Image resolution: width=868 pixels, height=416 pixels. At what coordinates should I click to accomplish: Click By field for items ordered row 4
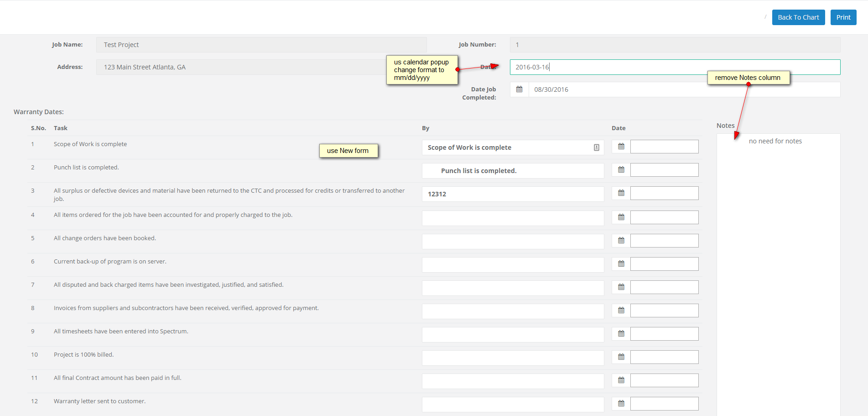(x=513, y=218)
